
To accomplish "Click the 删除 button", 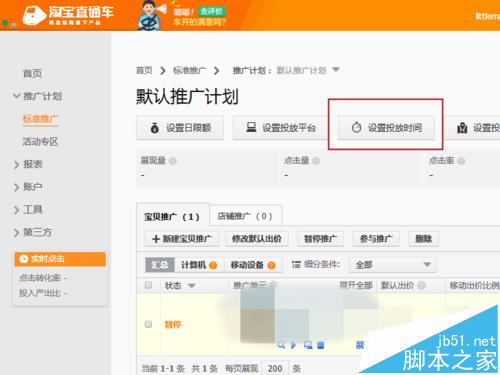I will (x=424, y=239).
